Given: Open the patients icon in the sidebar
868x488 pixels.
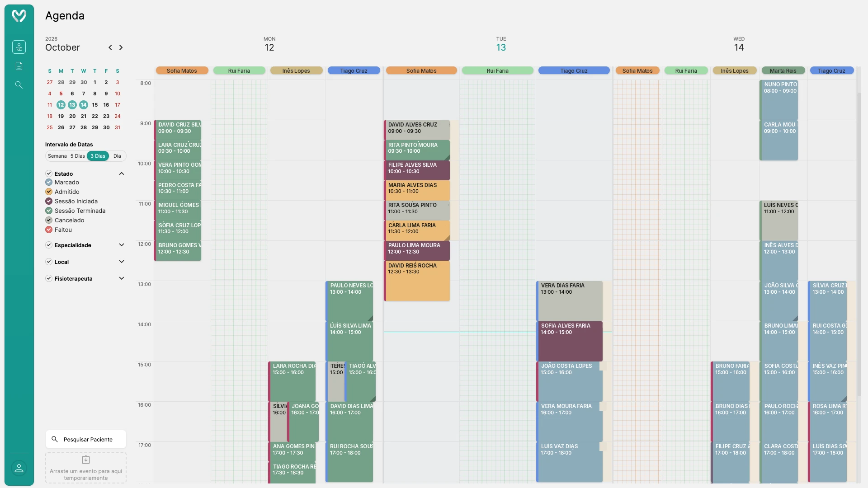Looking at the screenshot, I should coord(19,47).
